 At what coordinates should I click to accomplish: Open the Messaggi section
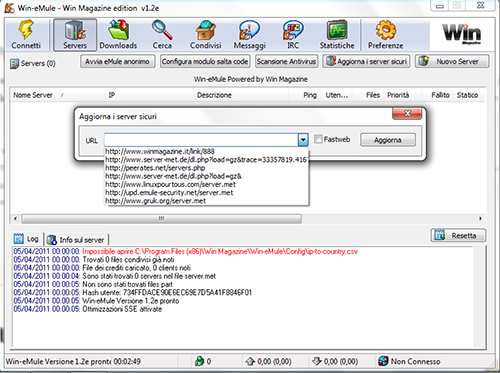(249, 35)
